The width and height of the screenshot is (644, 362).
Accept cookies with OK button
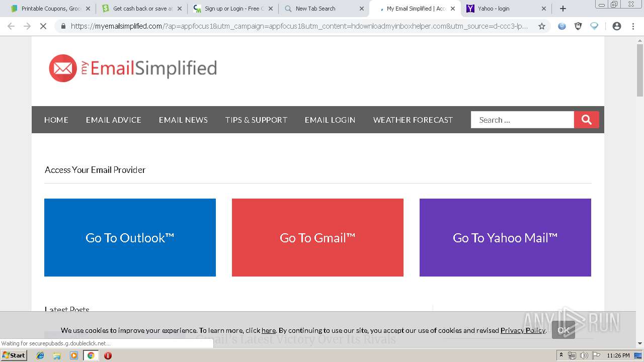[563, 330]
